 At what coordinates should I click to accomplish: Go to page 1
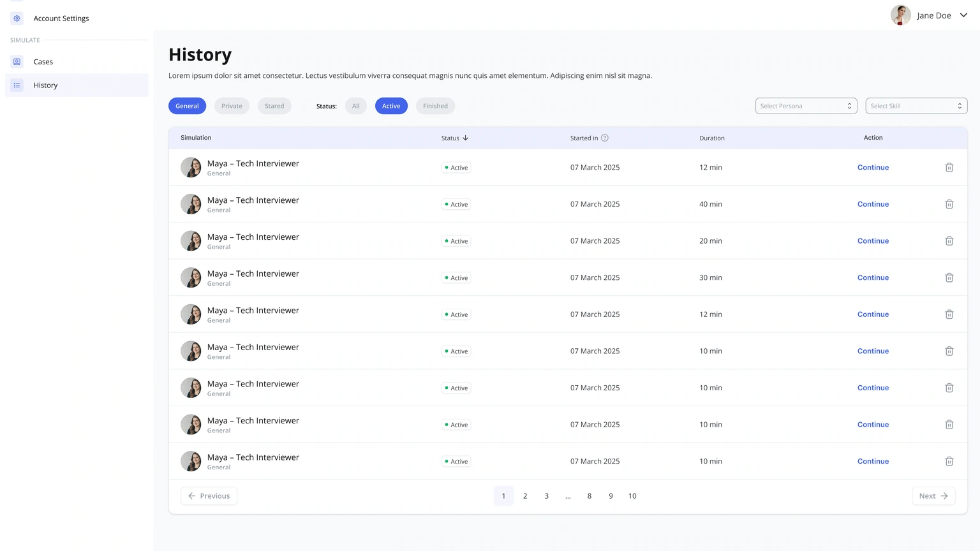[x=503, y=496]
